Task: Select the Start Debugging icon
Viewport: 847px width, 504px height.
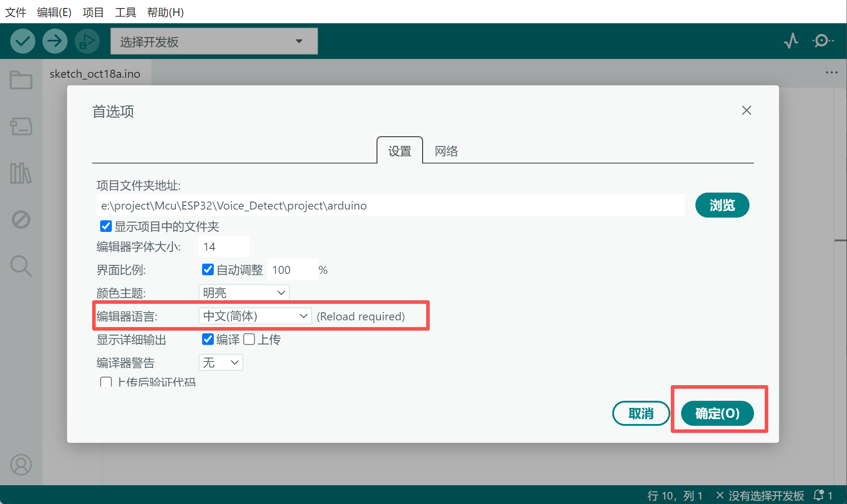Action: (x=87, y=41)
